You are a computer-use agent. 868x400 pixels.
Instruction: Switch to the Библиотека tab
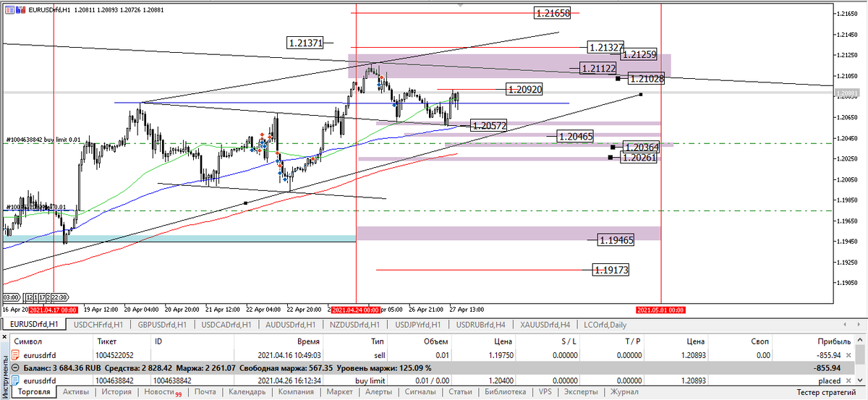point(506,391)
